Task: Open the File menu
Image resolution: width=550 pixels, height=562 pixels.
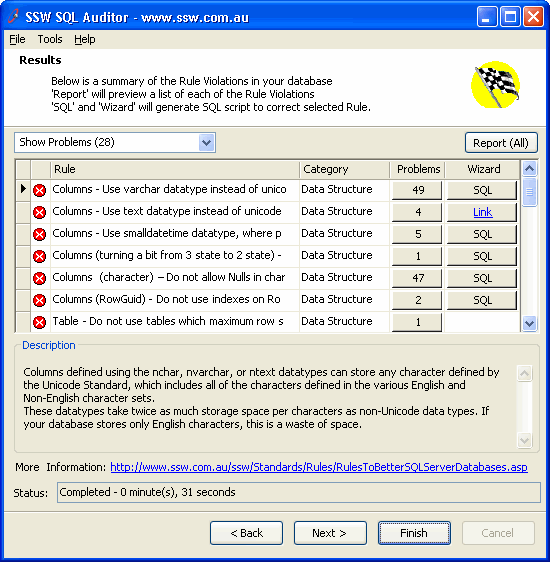Action: pos(17,39)
